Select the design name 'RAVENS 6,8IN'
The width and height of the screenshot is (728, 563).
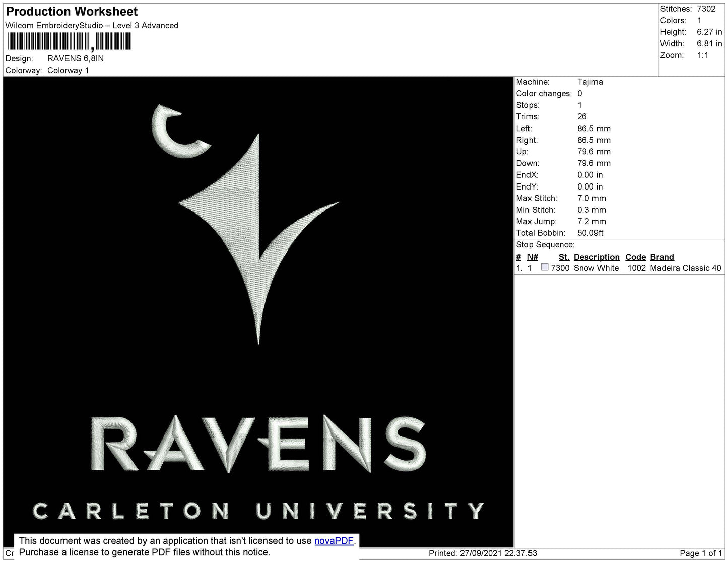point(76,58)
